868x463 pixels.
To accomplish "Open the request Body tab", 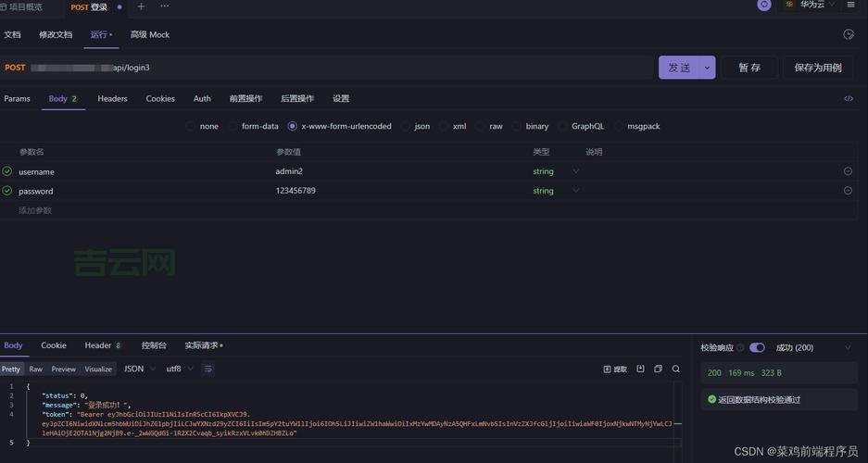I will pos(63,98).
